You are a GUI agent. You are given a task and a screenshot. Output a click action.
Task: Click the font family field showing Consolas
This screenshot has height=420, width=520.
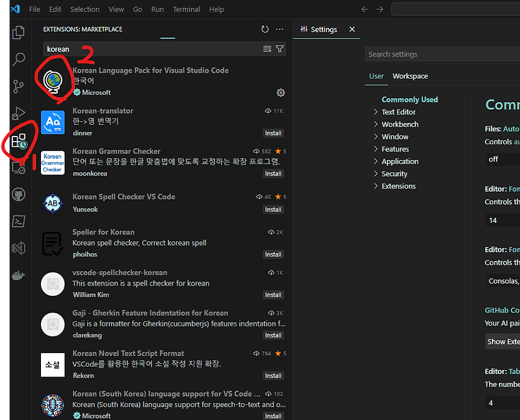[x=502, y=281]
